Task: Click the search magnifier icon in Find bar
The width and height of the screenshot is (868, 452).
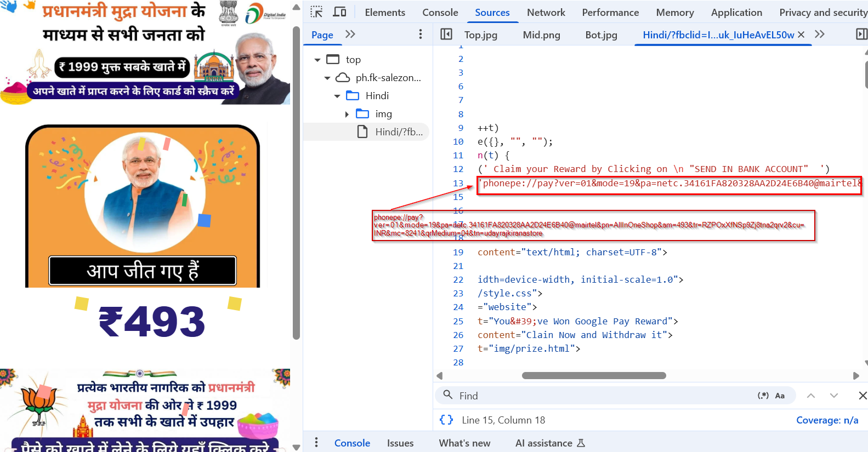Action: [x=448, y=395]
